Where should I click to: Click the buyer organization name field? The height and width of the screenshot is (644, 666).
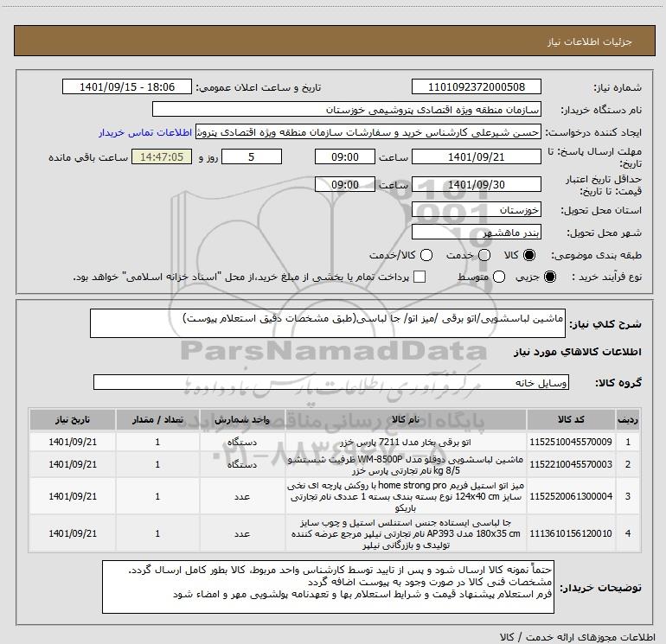point(347,110)
